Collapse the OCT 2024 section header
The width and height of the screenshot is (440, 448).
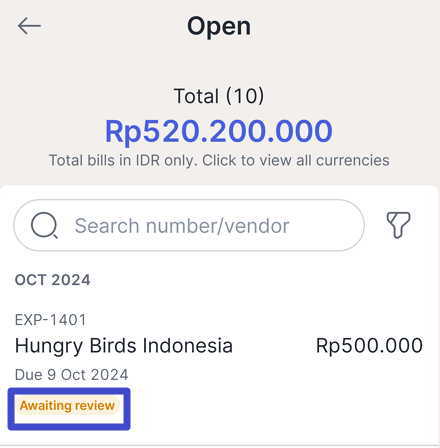pos(53,280)
